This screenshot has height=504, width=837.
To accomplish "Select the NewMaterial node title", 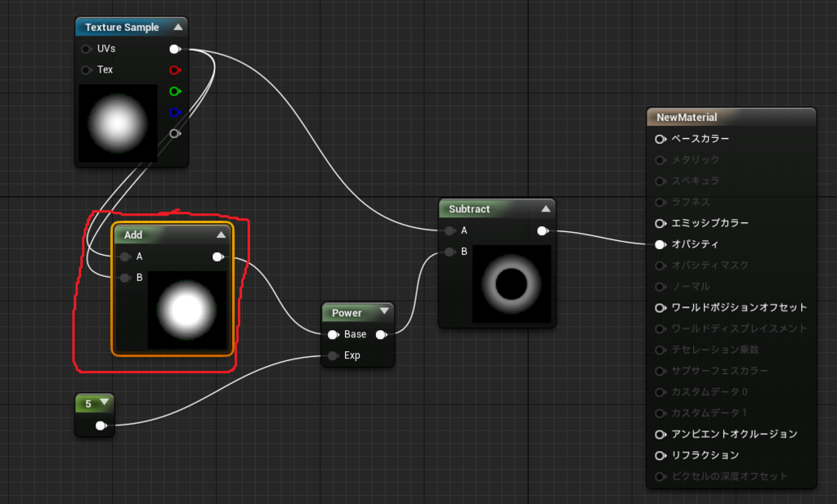I will tap(687, 118).
